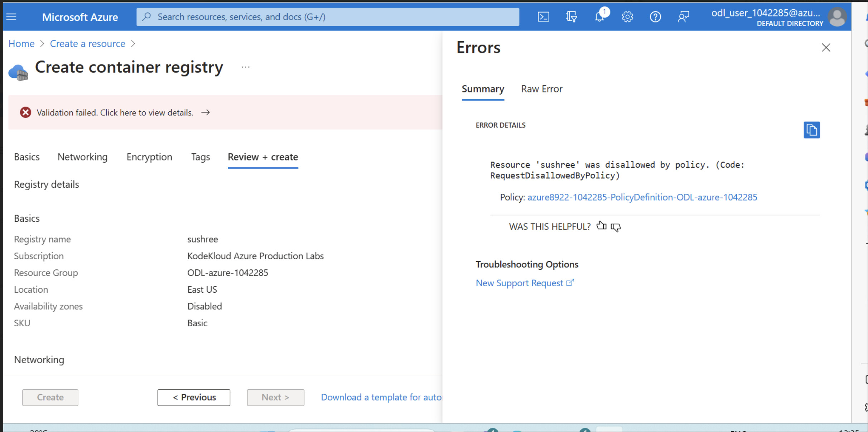Open the PolicyDefinition-ODL-azure policy link

tap(642, 197)
